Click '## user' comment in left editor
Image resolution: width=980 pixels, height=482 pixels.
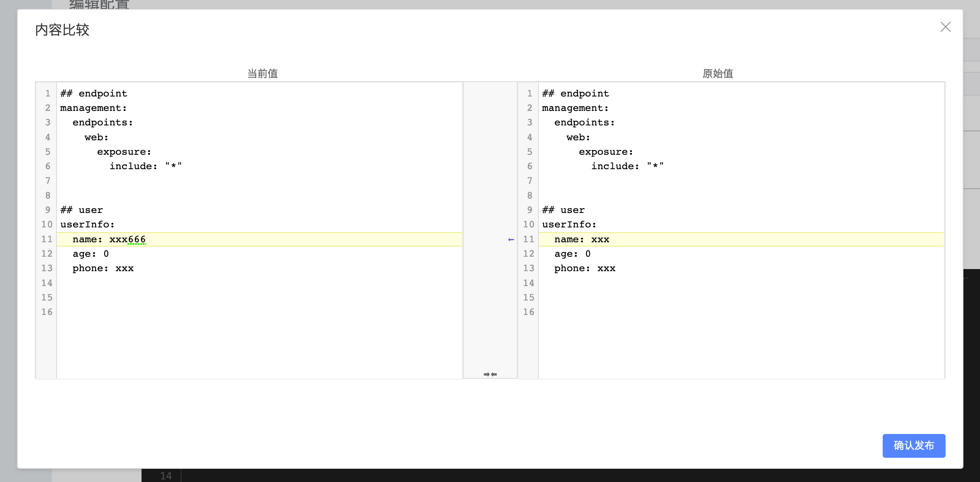click(82, 210)
